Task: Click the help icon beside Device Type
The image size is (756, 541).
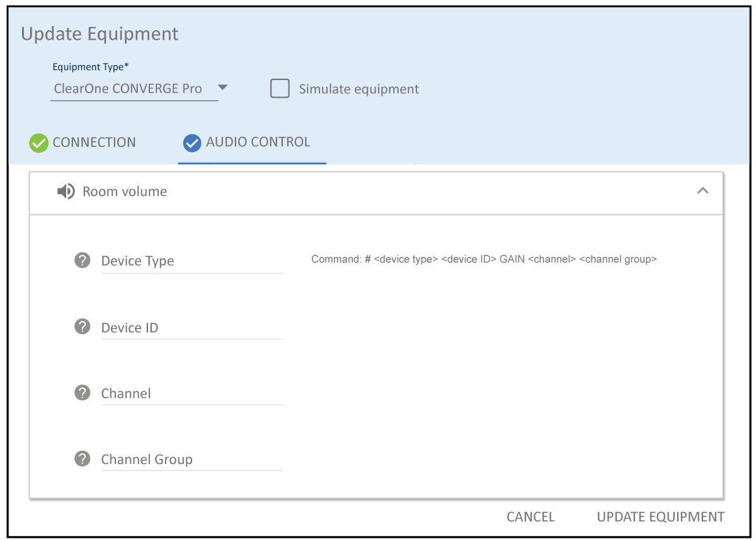Action: pyautogui.click(x=83, y=260)
